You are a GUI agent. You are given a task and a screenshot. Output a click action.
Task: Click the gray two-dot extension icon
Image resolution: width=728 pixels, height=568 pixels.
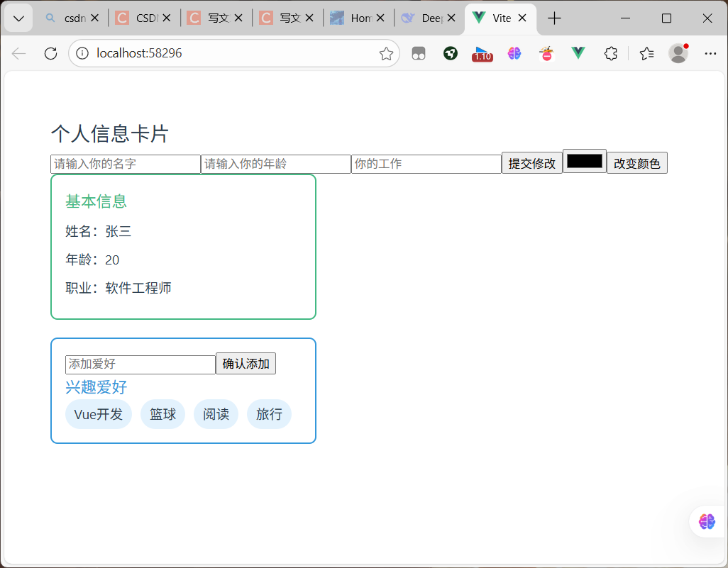tap(418, 53)
